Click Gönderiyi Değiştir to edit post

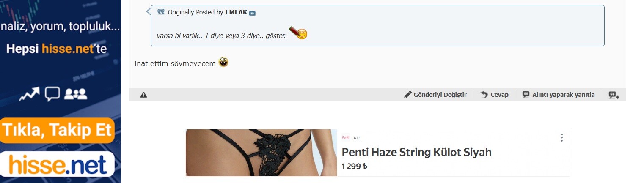pyautogui.click(x=435, y=95)
